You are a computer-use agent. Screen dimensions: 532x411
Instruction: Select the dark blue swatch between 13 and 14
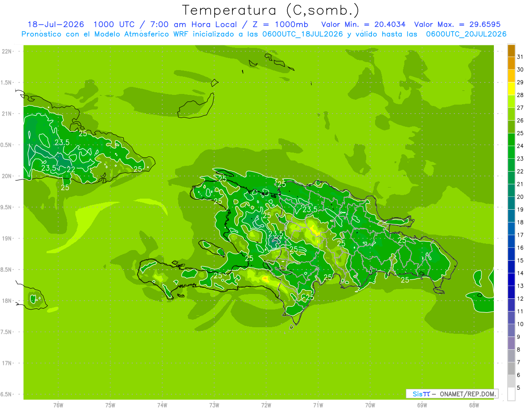(511, 279)
